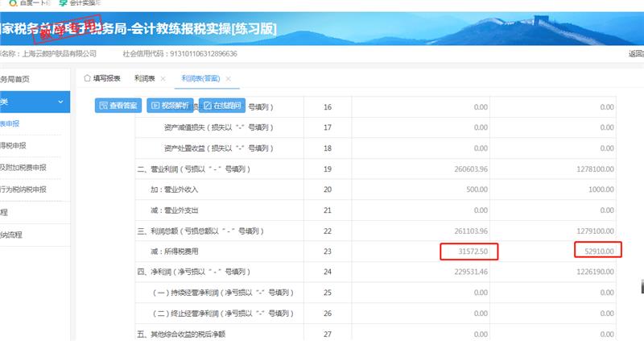Select the 利润表(答案) tab
The height and width of the screenshot is (341, 644).
pos(200,78)
